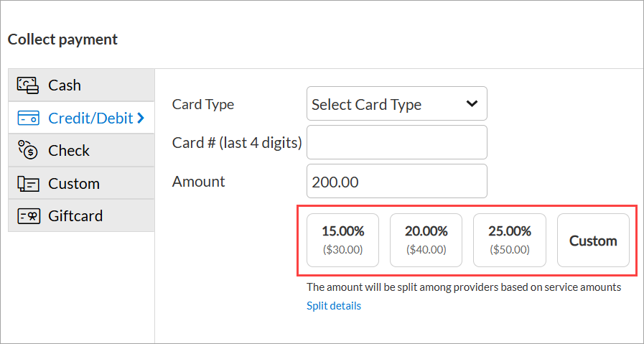Click the Custom tip amount button
644x344 pixels.
593,240
